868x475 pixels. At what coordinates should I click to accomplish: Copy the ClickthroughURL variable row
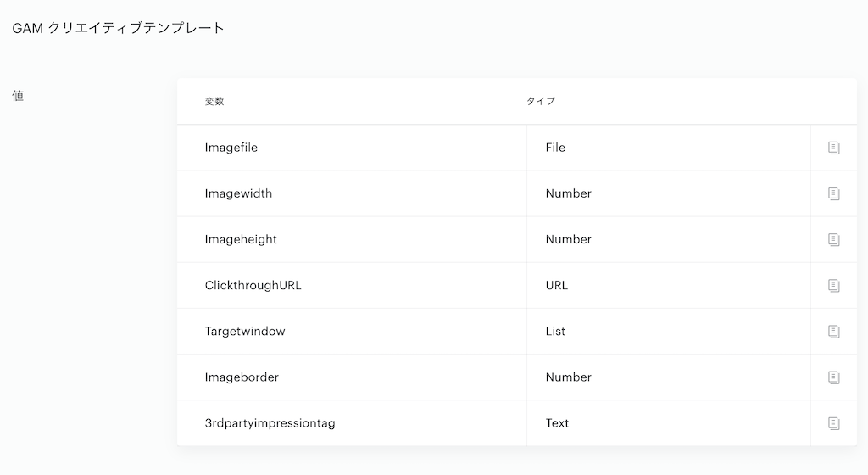(834, 286)
